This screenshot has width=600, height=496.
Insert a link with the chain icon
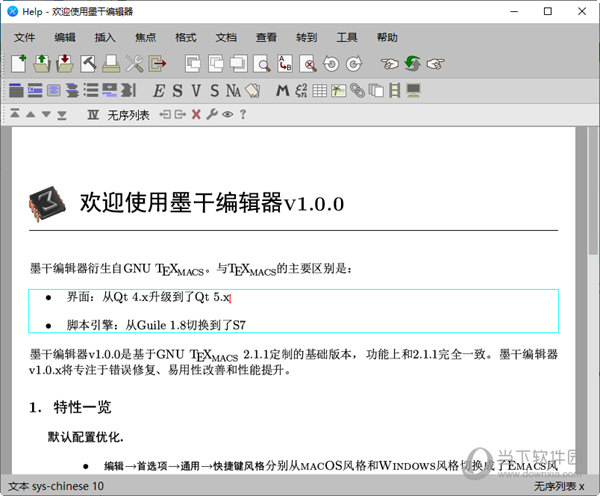(357, 91)
